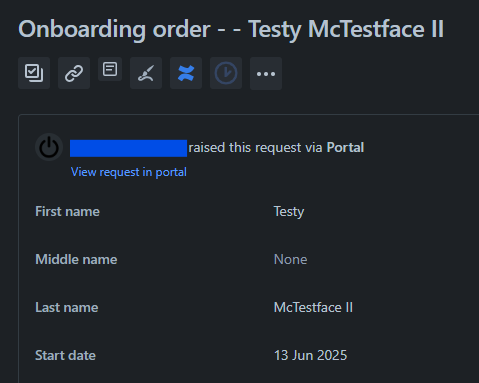Click the Start date field label

[x=65, y=355]
